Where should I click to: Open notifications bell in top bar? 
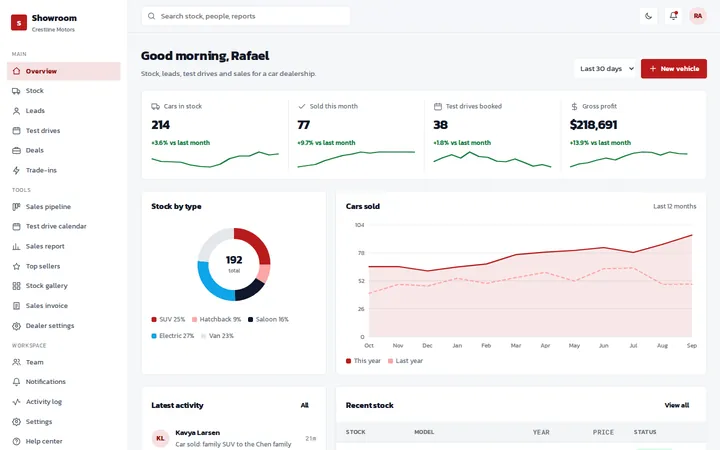(673, 16)
